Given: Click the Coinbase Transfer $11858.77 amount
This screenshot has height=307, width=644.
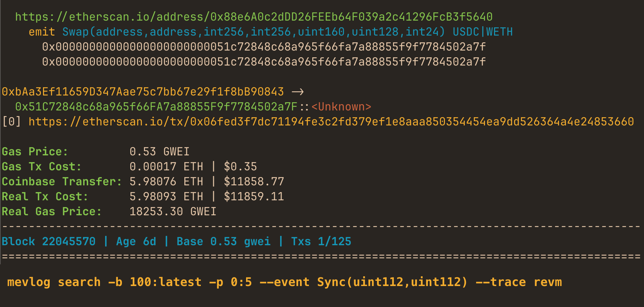Looking at the screenshot, I should click(x=254, y=182).
